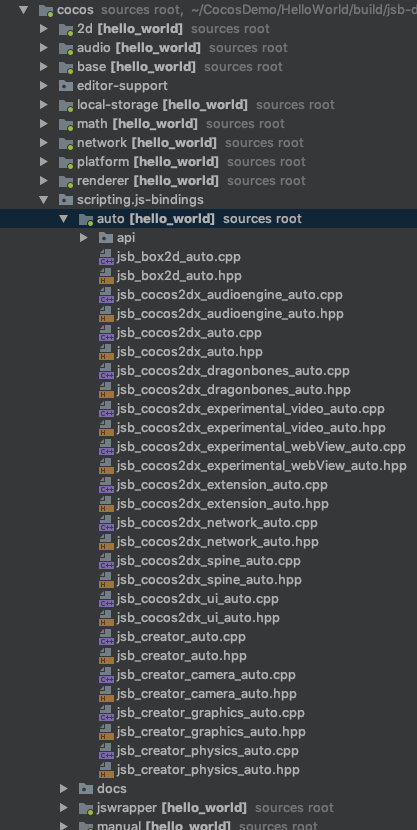417x830 pixels.
Task: Collapse the cocos root node
Action: pyautogui.click(x=23, y=10)
